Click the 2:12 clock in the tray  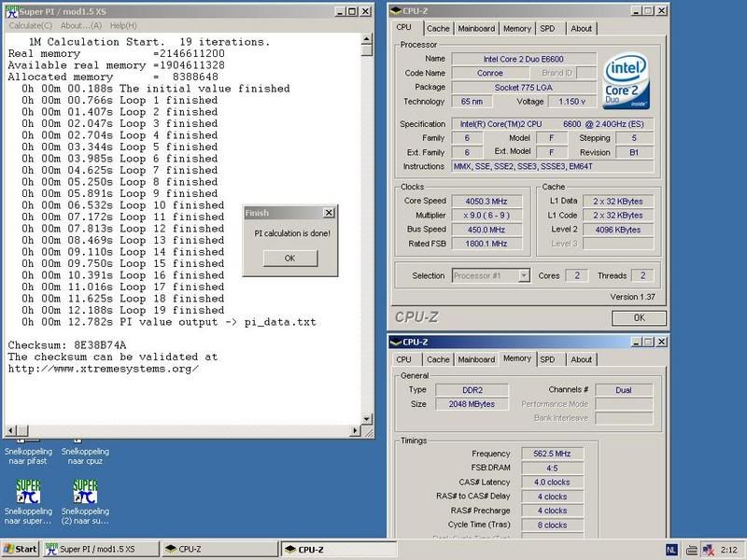(729, 550)
